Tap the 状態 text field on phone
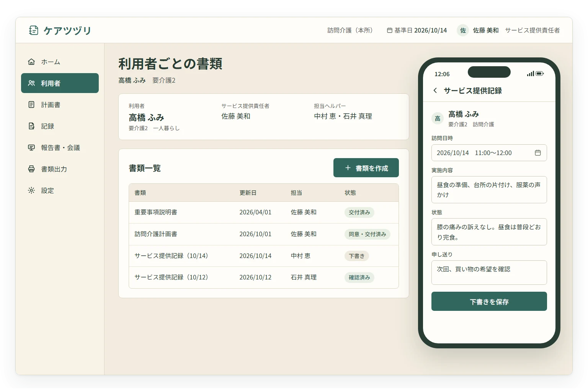This screenshot has height=392, width=588. point(489,232)
